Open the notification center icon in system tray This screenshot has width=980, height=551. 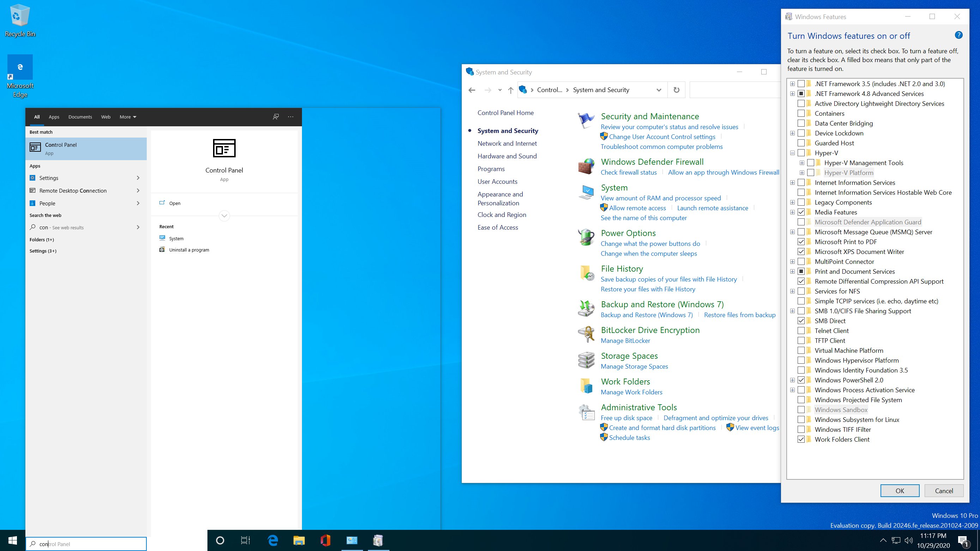pos(963,540)
